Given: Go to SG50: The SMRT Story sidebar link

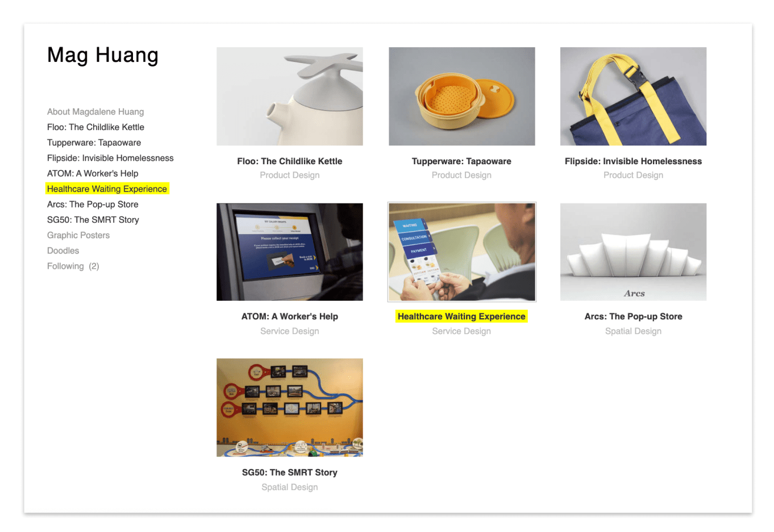Looking at the screenshot, I should pyautogui.click(x=93, y=219).
